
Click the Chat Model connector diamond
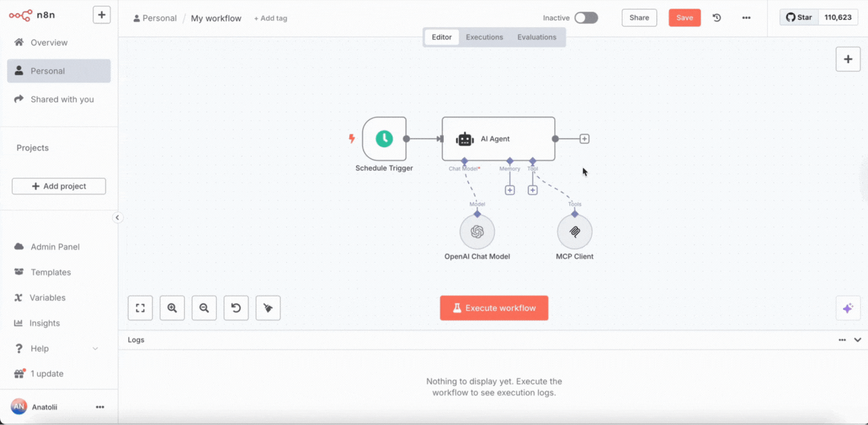pos(465,161)
